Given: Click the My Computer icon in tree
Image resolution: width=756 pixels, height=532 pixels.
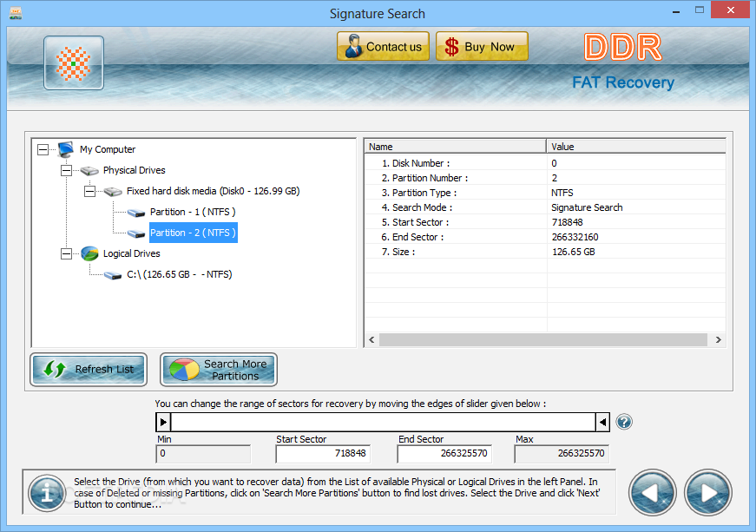Looking at the screenshot, I should click(x=66, y=149).
